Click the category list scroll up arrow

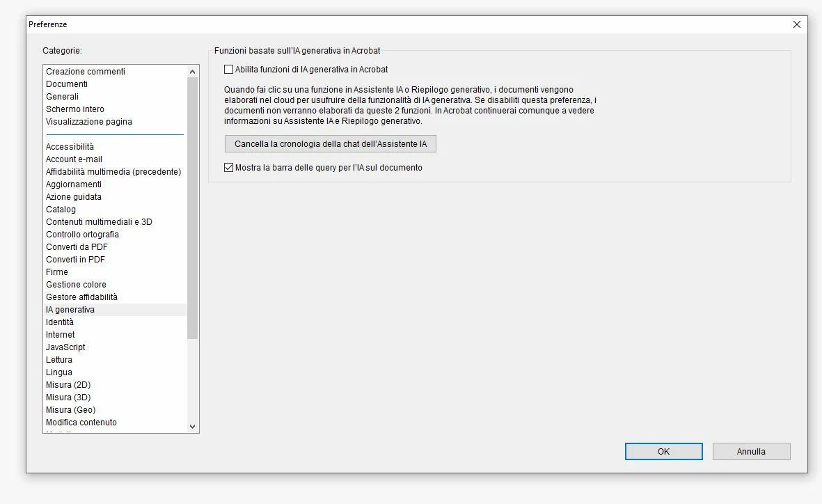(x=192, y=71)
